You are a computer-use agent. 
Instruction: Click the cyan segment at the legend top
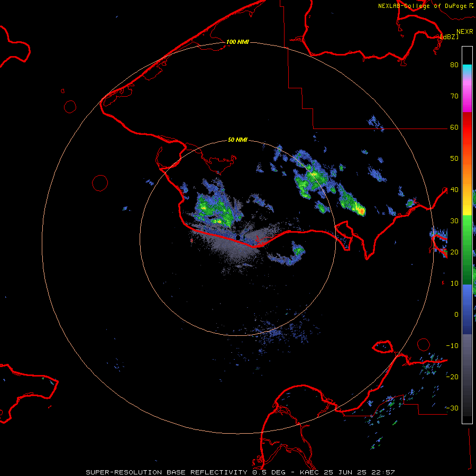click(x=467, y=70)
